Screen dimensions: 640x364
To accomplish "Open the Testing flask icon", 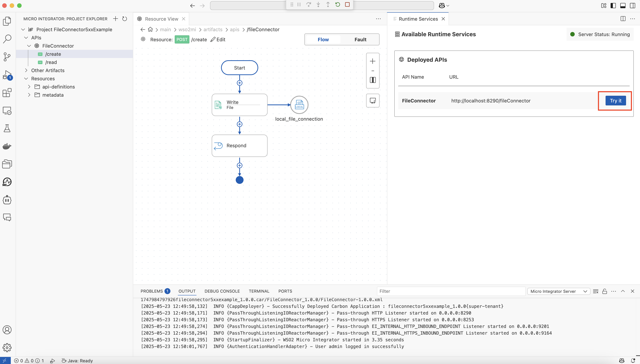I will click(7, 128).
